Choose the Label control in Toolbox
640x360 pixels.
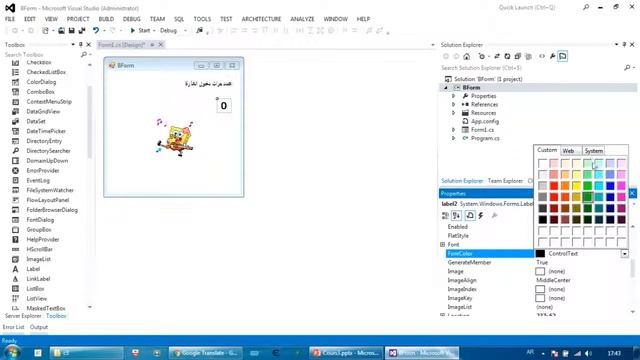[33, 269]
